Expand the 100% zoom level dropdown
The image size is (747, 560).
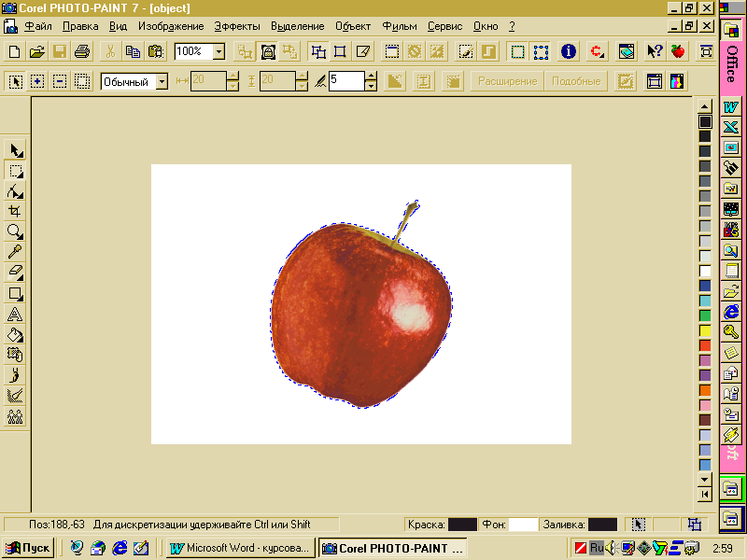[x=218, y=51]
